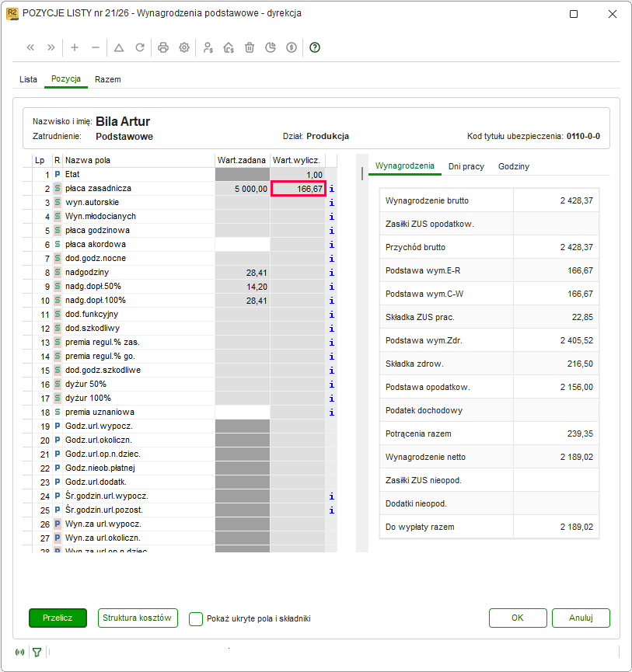Click the płaca akordowa Wart.zadana field
The image size is (632, 672).
243,244
